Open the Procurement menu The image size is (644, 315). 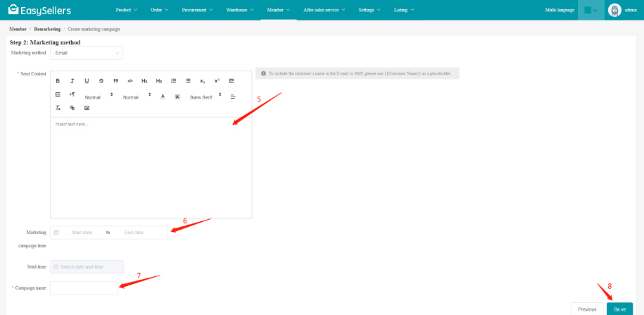197,10
